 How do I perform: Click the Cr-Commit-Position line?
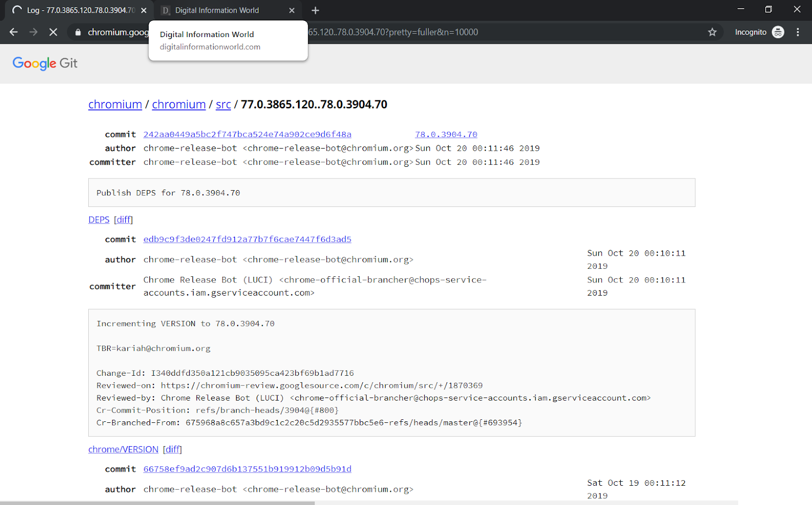[x=217, y=410]
